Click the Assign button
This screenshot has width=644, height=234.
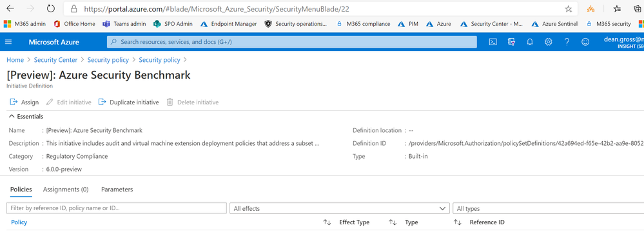pos(24,102)
